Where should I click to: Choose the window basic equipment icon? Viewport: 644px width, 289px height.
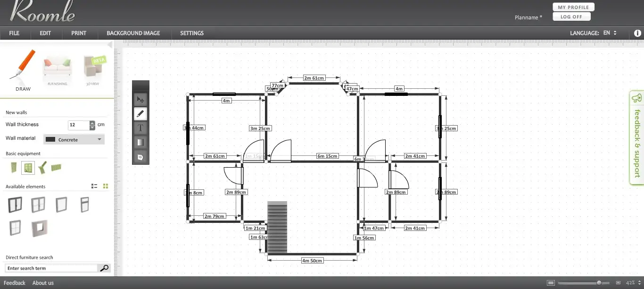click(28, 168)
